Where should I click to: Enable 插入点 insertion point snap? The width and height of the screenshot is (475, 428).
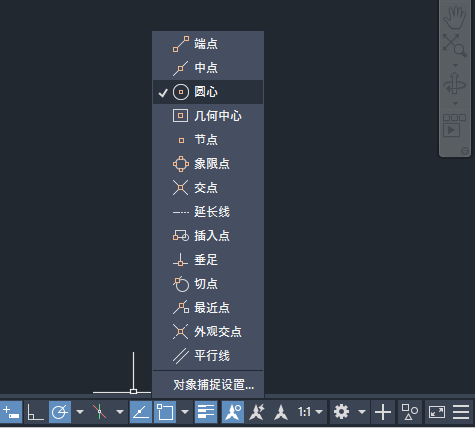(x=208, y=236)
